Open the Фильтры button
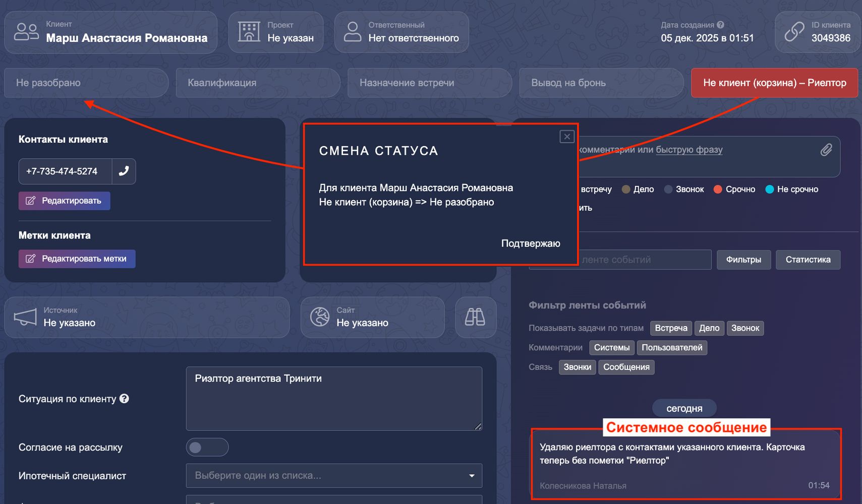The height and width of the screenshot is (504, 862). 743,260
